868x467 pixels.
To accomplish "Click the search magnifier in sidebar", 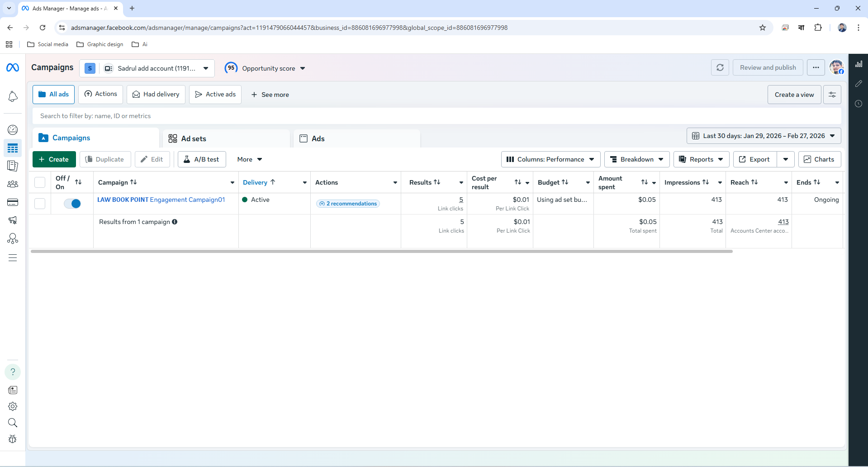I will (x=13, y=423).
